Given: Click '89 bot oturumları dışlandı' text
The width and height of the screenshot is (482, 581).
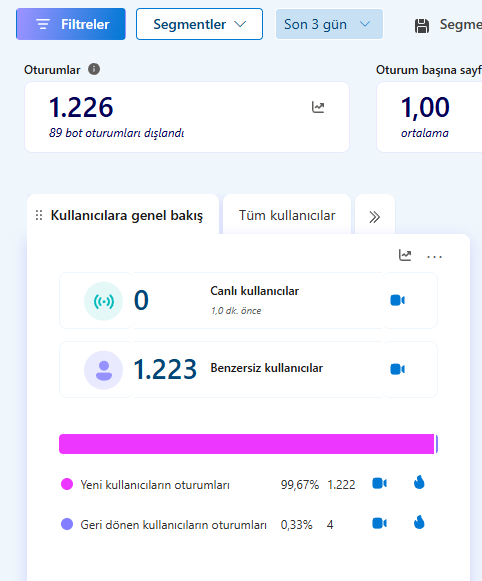Looking at the screenshot, I should point(116,133).
